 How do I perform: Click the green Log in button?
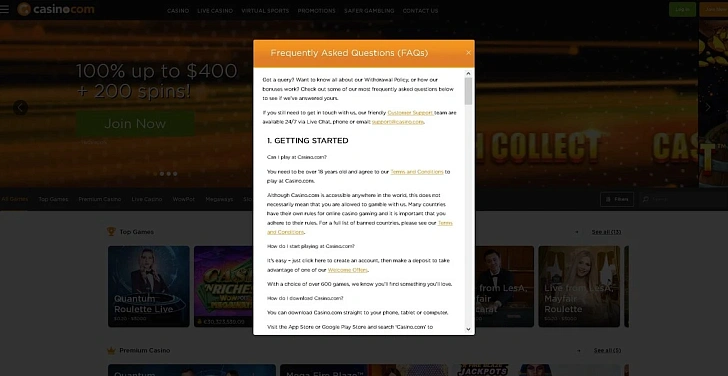tap(682, 9)
